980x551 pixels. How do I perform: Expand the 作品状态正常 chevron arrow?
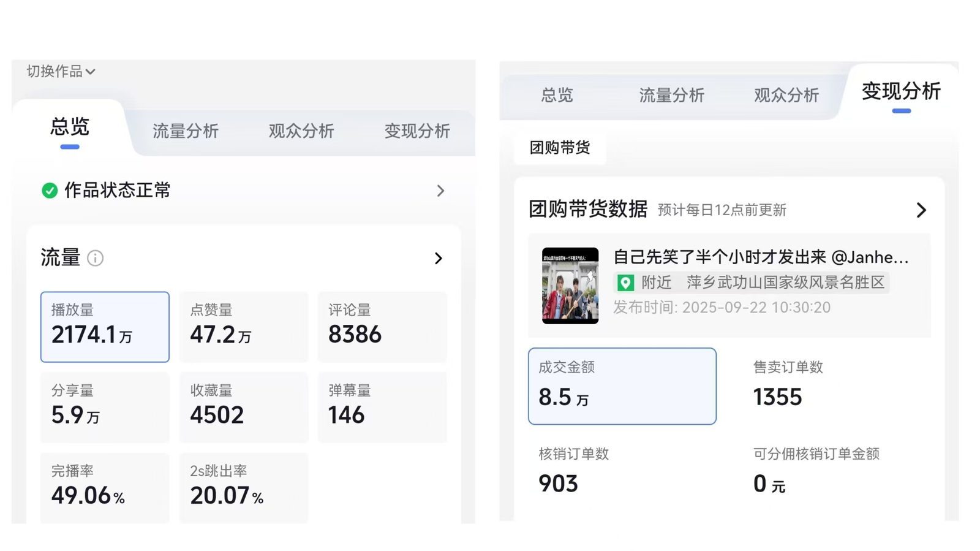coord(440,191)
